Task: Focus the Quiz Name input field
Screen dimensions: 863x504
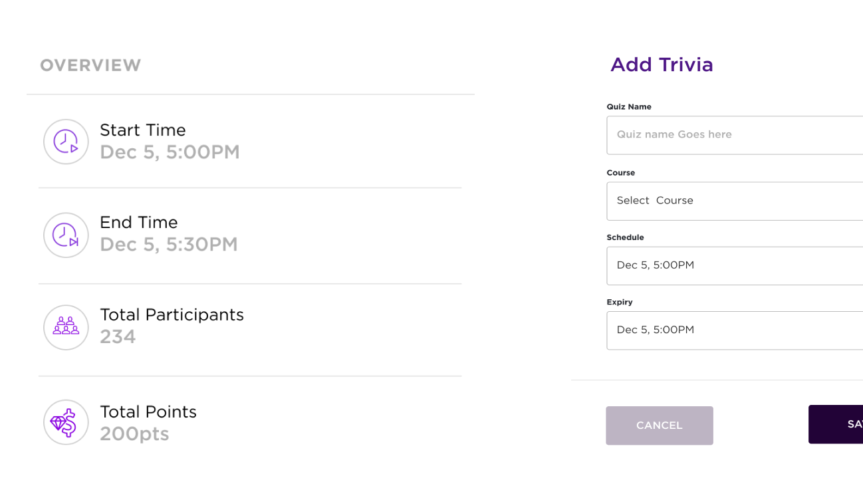Action: [x=735, y=135]
